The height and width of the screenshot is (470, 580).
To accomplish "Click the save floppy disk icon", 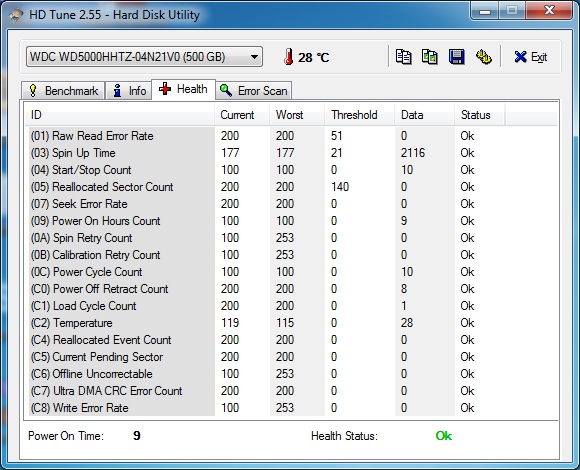I will tap(456, 57).
